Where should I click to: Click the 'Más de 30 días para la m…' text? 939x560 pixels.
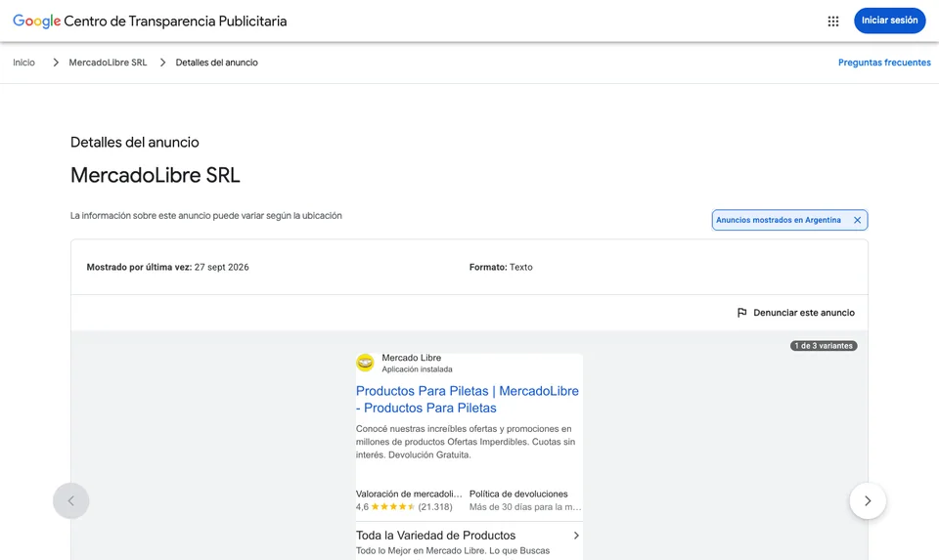click(525, 507)
